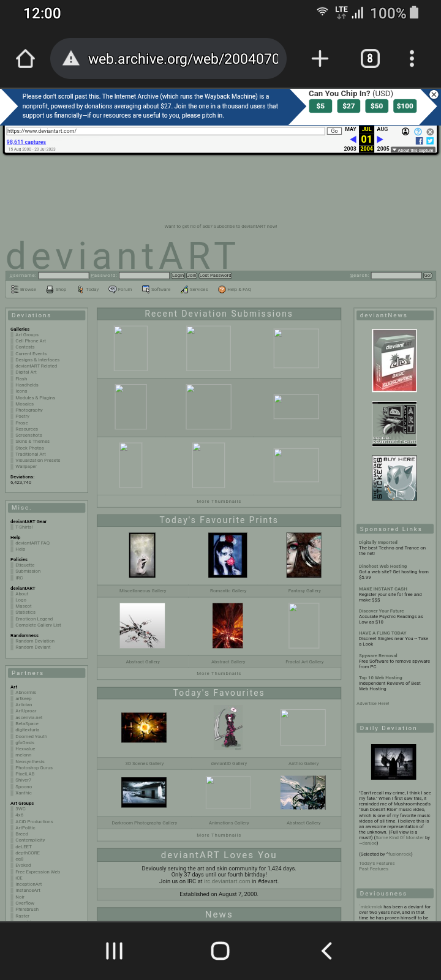
Task: Open the Help & FAQ menu item
Action: (235, 289)
